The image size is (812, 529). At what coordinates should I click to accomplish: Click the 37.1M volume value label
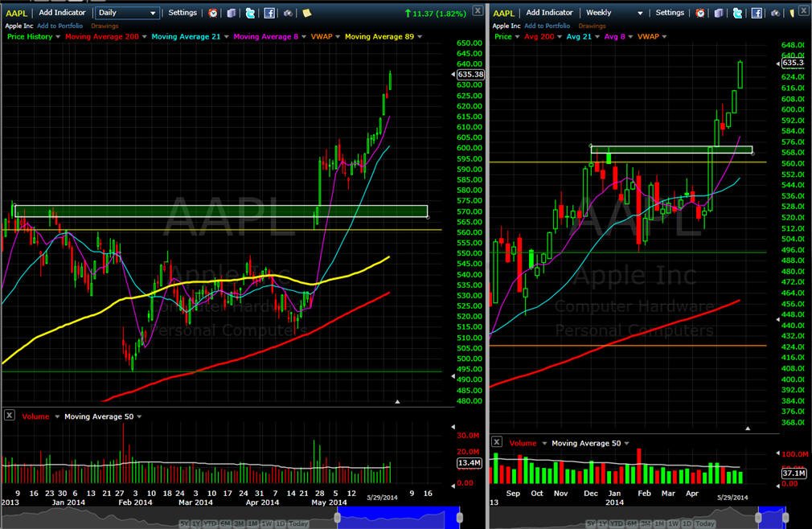coord(794,473)
